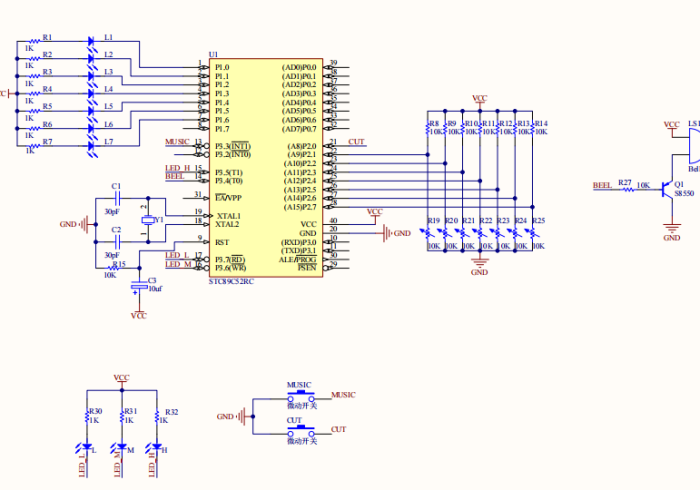The height and width of the screenshot is (490, 700).
Task: Select the R1 1K resistor
Action: (32, 41)
